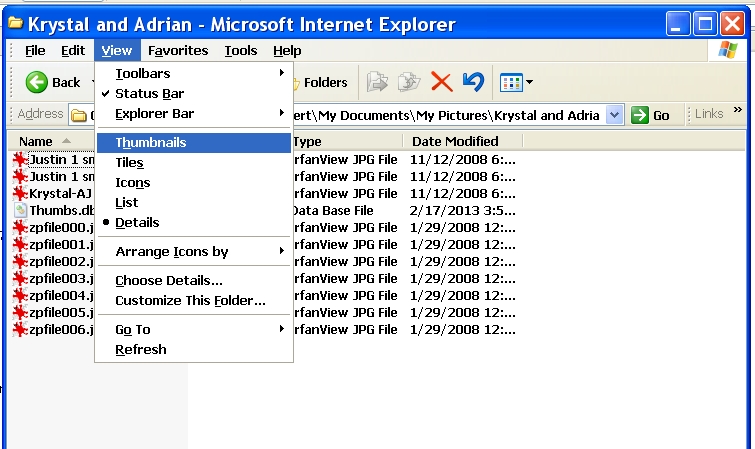Click the Views grid toolbar icon
The image size is (755, 449).
click(x=511, y=82)
